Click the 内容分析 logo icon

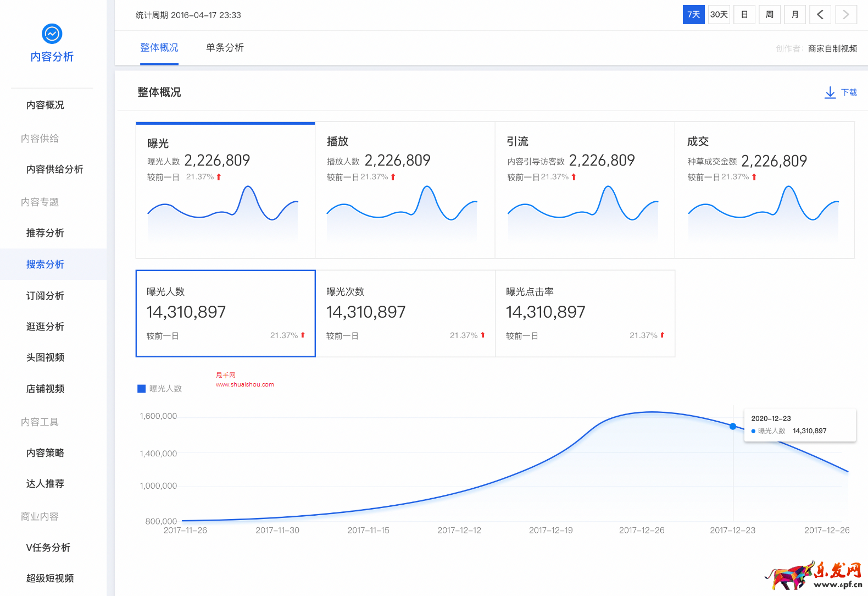[52, 34]
